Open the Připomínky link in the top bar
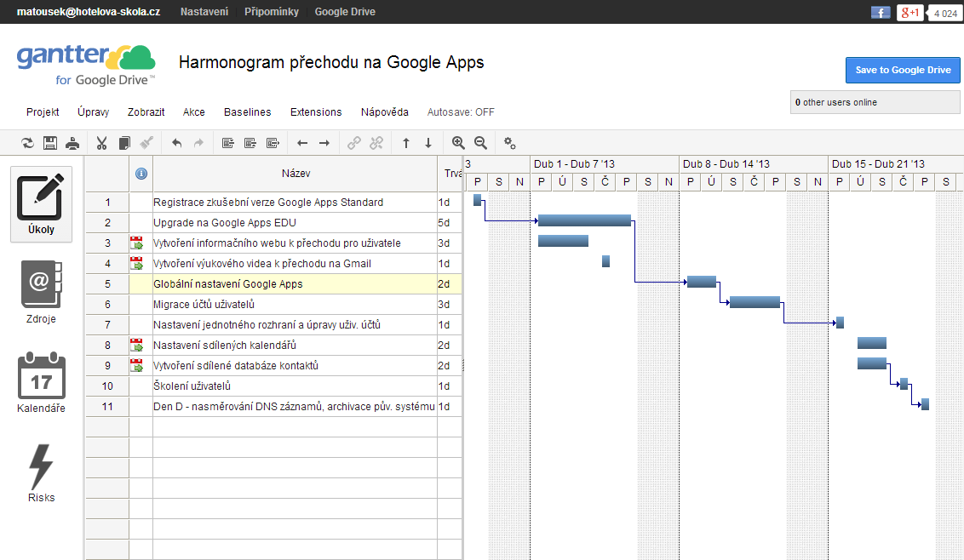 pyautogui.click(x=272, y=12)
